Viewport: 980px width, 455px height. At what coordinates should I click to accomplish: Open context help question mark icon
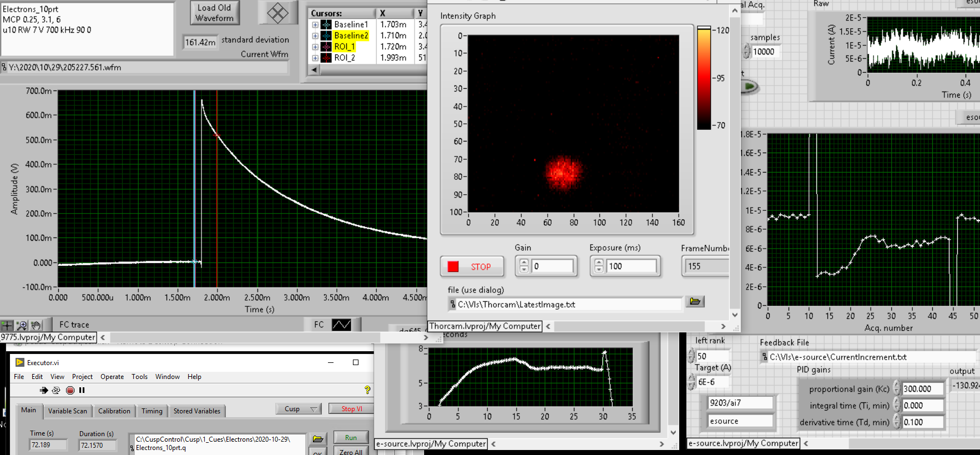click(x=367, y=390)
